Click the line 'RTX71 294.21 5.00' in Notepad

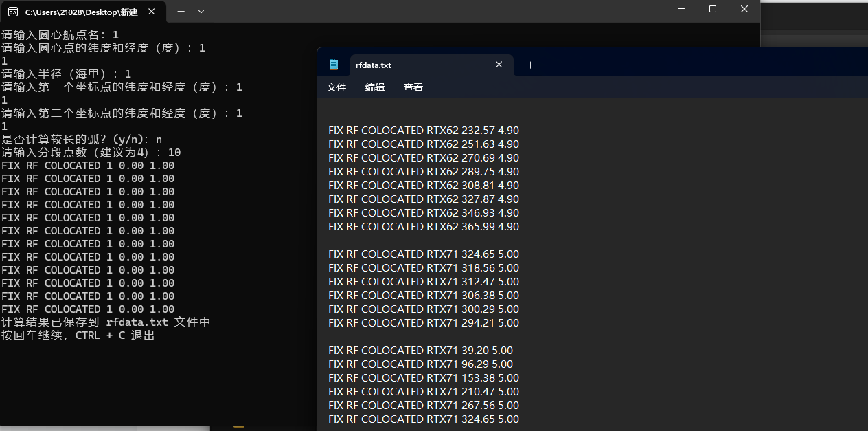(424, 322)
